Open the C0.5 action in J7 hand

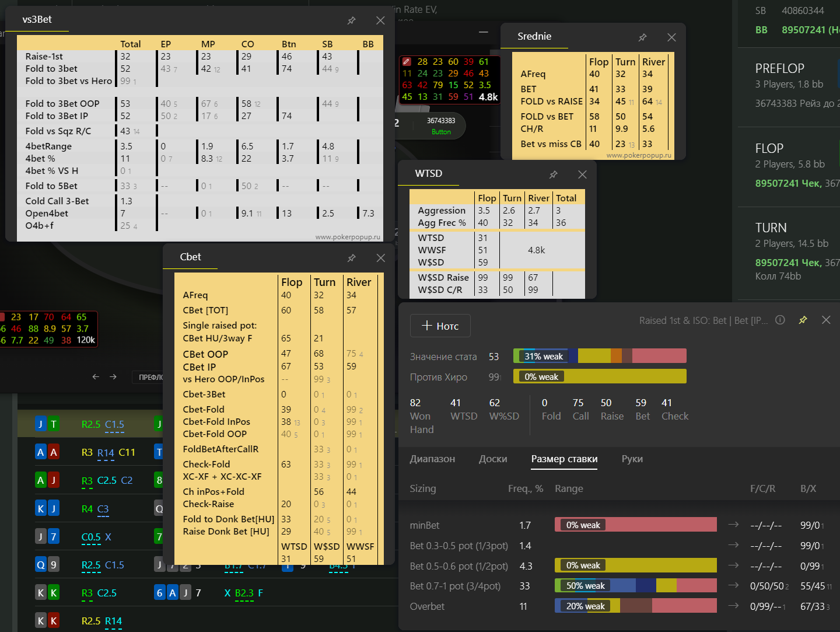click(91, 537)
